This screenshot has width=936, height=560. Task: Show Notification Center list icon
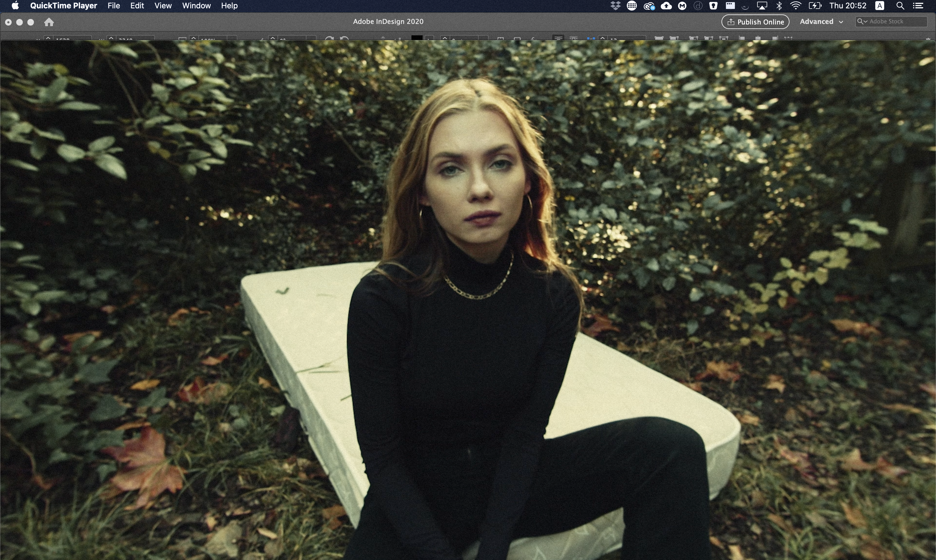(918, 6)
